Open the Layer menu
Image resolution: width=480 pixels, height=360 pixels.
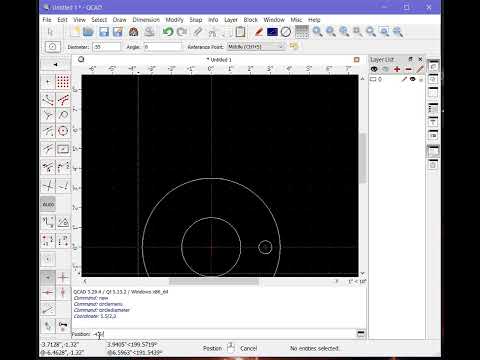click(x=231, y=20)
